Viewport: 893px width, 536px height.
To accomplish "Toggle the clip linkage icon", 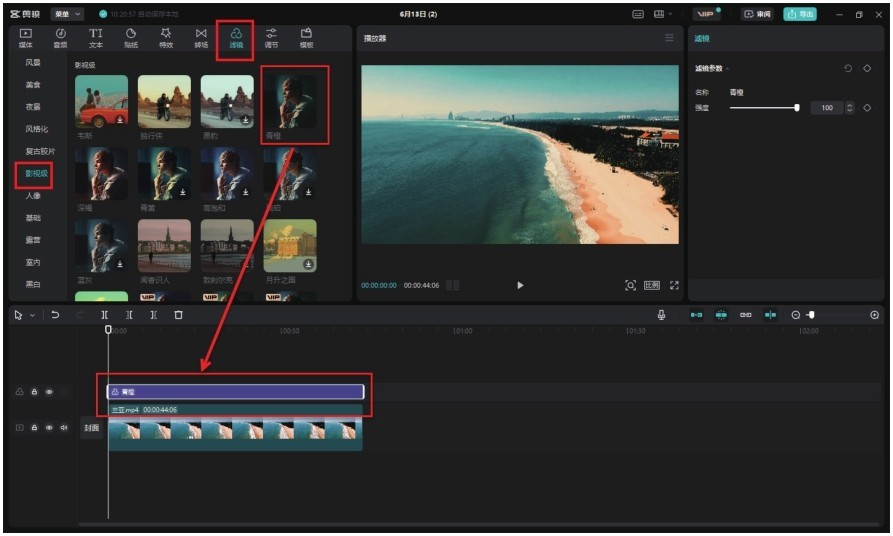I will coord(745,315).
